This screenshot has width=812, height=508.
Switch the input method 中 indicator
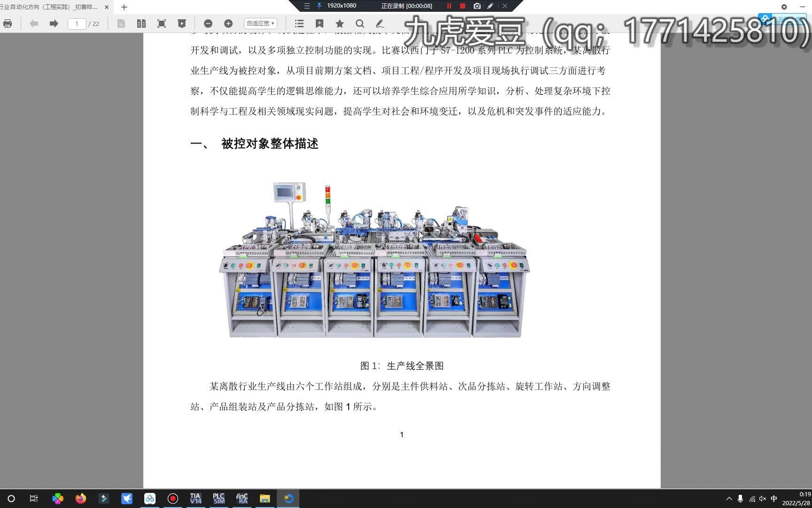point(774,499)
